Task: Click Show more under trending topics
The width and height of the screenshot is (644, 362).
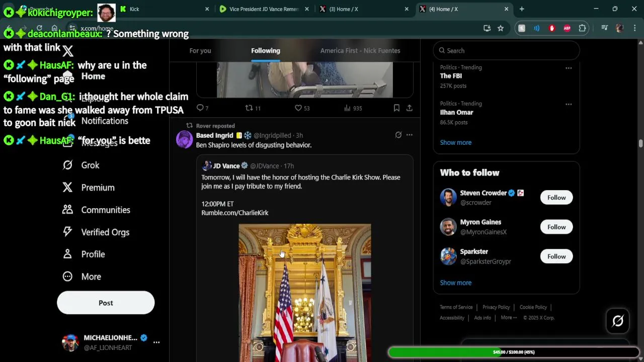Action: [456, 142]
